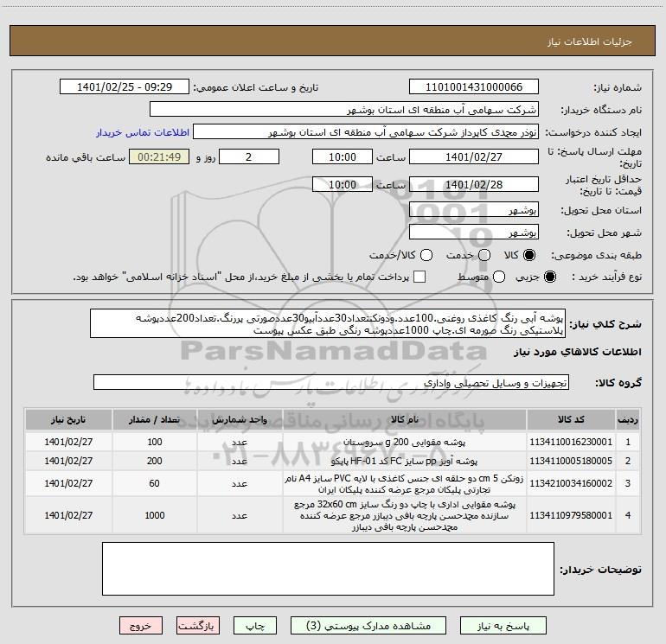Click the announcement date field 1401/02/25 - 09:29
The image size is (666, 644).
click(125, 86)
